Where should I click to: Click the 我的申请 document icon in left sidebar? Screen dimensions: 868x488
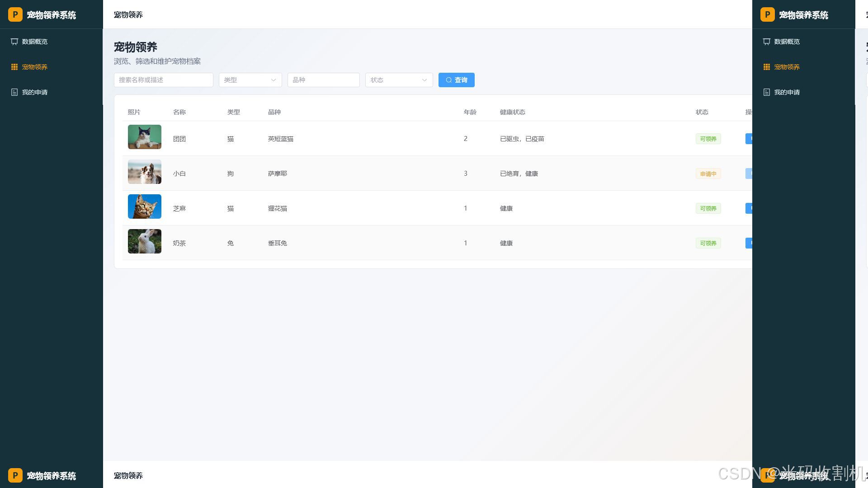[14, 92]
